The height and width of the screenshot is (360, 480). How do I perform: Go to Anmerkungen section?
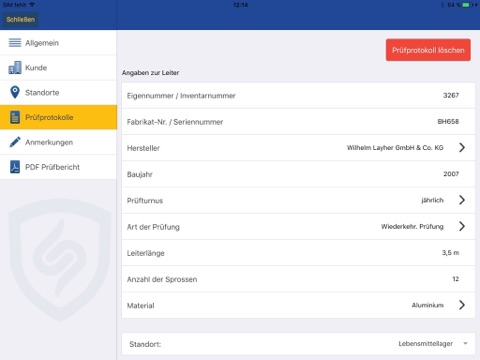click(x=58, y=142)
